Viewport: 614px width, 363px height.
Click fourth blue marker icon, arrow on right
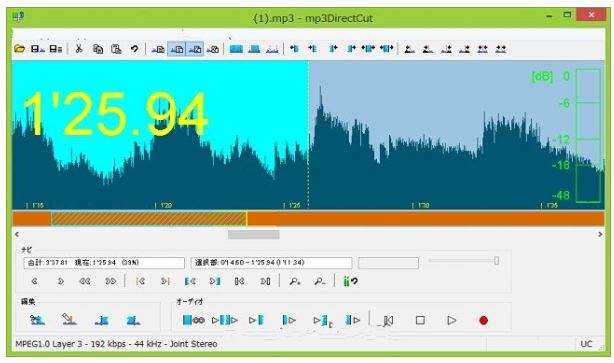pos(351,49)
